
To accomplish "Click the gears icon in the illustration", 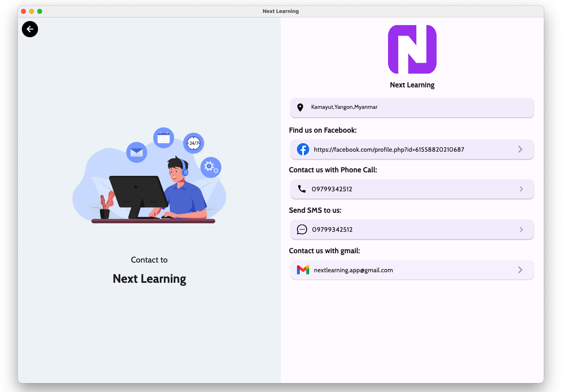I will (x=211, y=167).
